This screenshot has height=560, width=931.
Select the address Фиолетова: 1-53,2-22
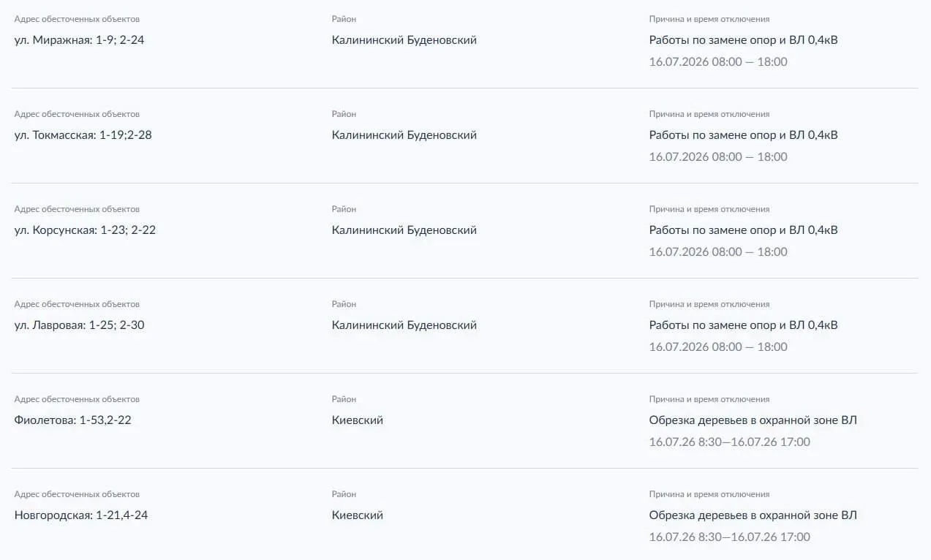[x=73, y=420]
